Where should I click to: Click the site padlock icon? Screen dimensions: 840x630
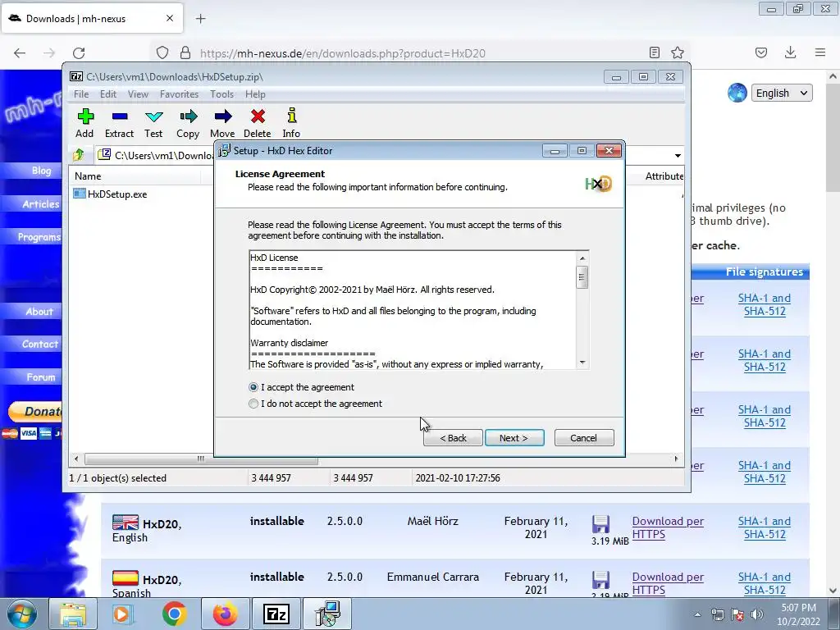click(185, 52)
